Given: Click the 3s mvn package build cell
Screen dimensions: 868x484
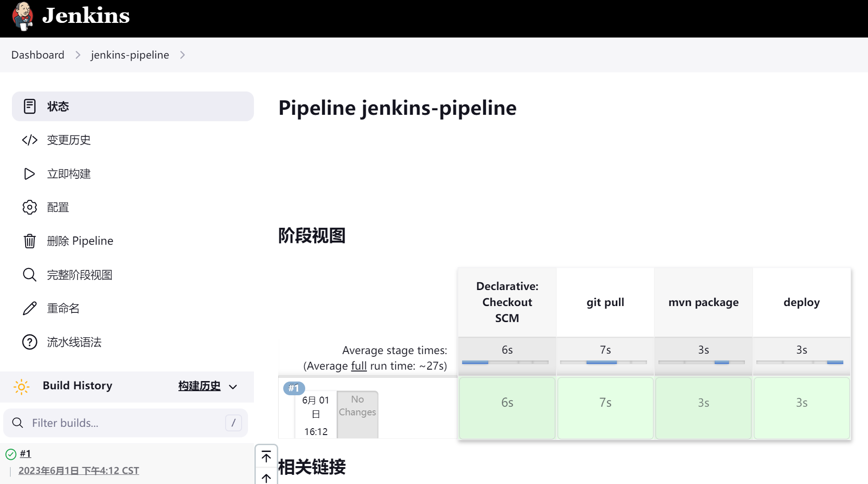Looking at the screenshot, I should click(x=703, y=408).
